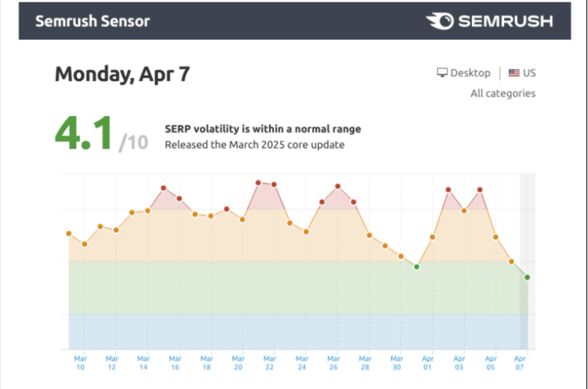Select the Mar 16 axis date label
Screen dimensions: 588x389
click(x=175, y=363)
